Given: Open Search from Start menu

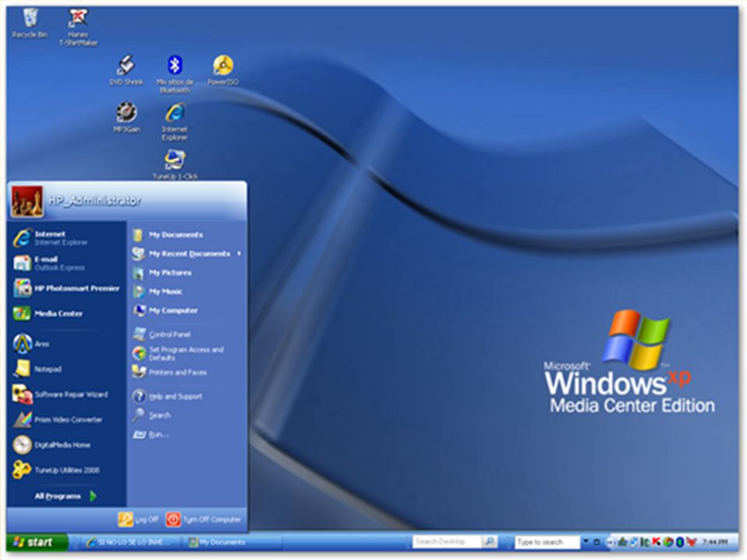Looking at the screenshot, I should pos(187,415).
